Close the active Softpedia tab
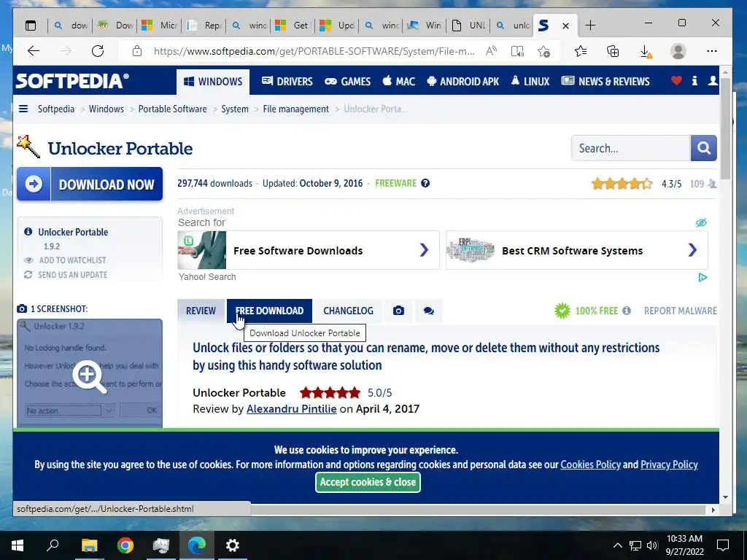 (565, 26)
